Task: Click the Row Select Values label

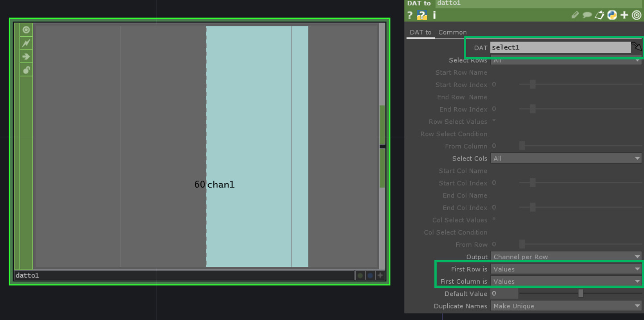Action: (458, 122)
